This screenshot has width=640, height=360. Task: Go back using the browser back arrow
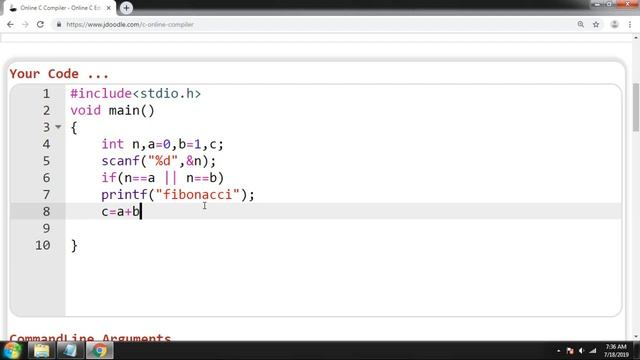pyautogui.click(x=10, y=24)
